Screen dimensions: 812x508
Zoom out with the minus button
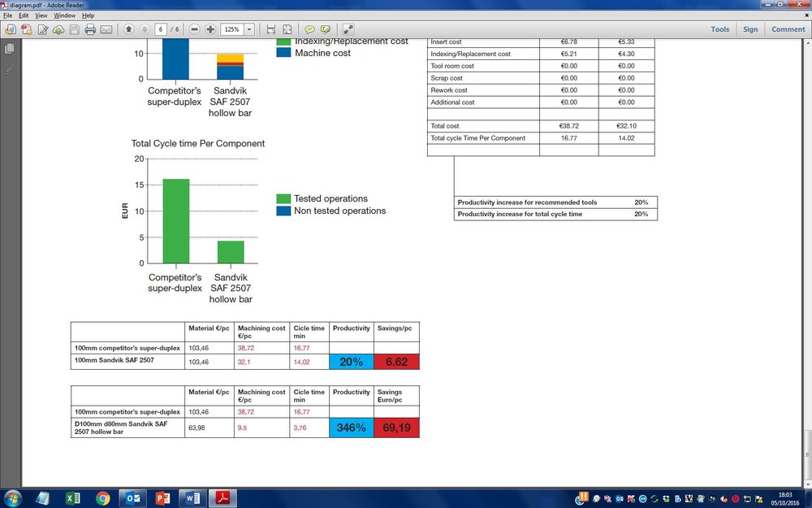[x=194, y=29]
